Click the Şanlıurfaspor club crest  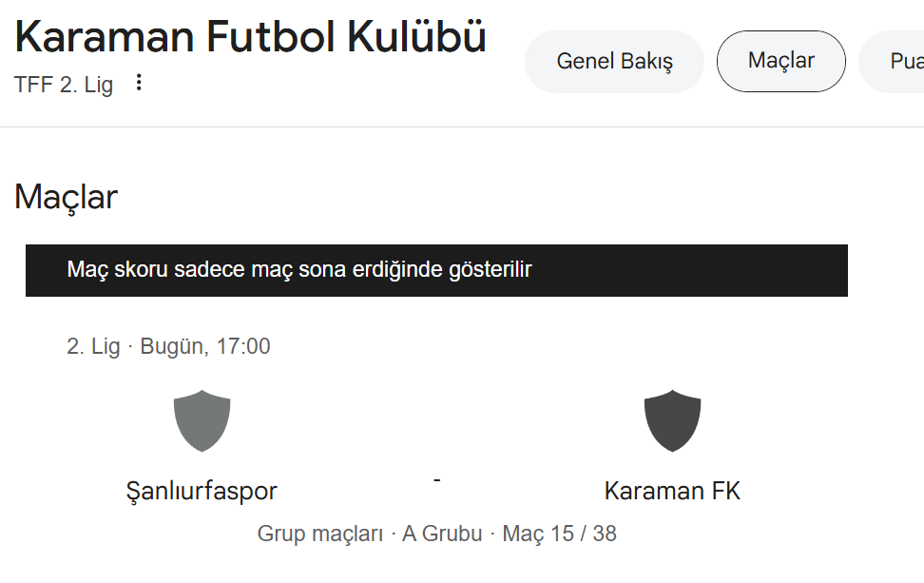coord(202,419)
